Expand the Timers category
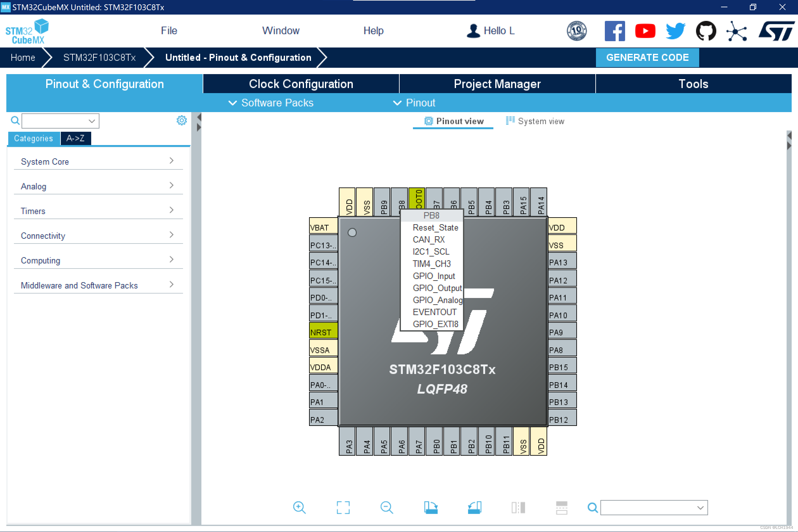 tap(98, 211)
